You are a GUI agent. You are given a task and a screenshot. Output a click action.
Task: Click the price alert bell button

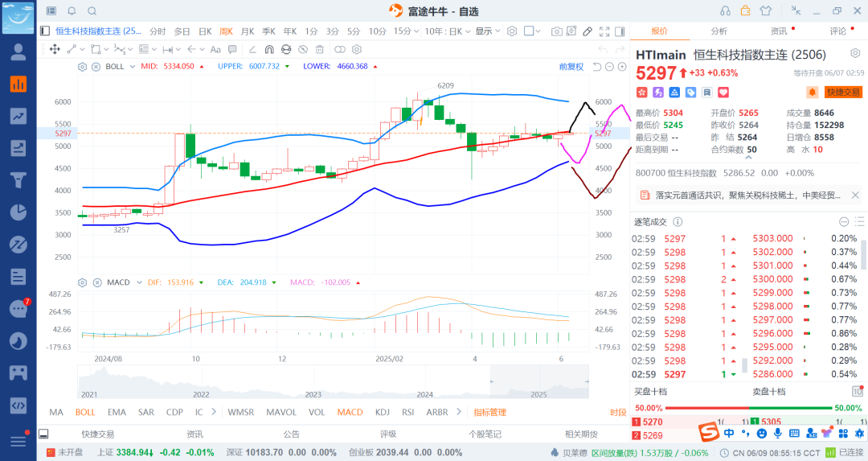pos(812,92)
